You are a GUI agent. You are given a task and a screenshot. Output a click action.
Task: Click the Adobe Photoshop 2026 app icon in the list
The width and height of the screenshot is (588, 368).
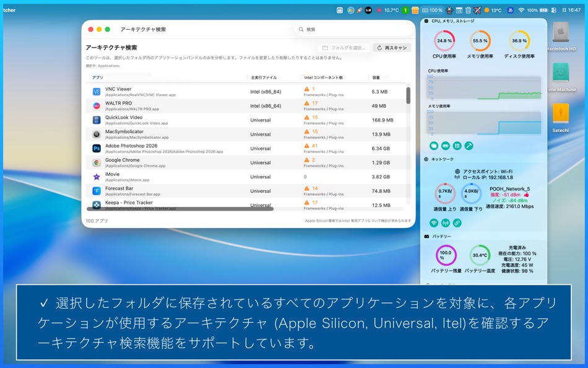(x=97, y=149)
